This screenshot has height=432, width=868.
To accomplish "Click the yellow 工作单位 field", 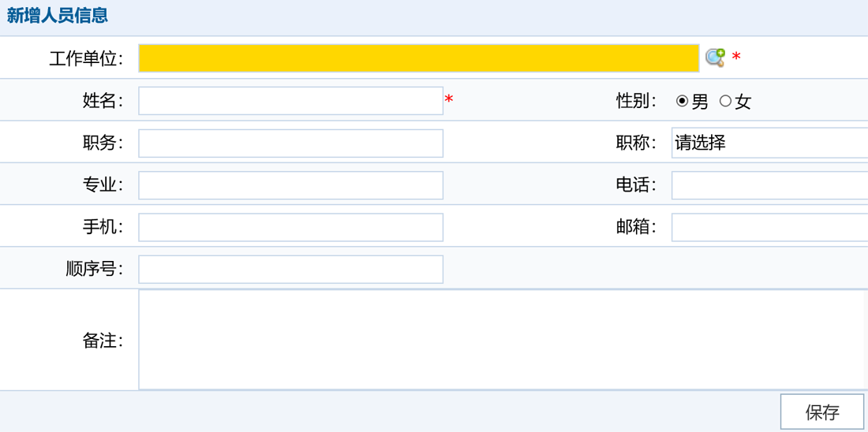I will click(418, 58).
